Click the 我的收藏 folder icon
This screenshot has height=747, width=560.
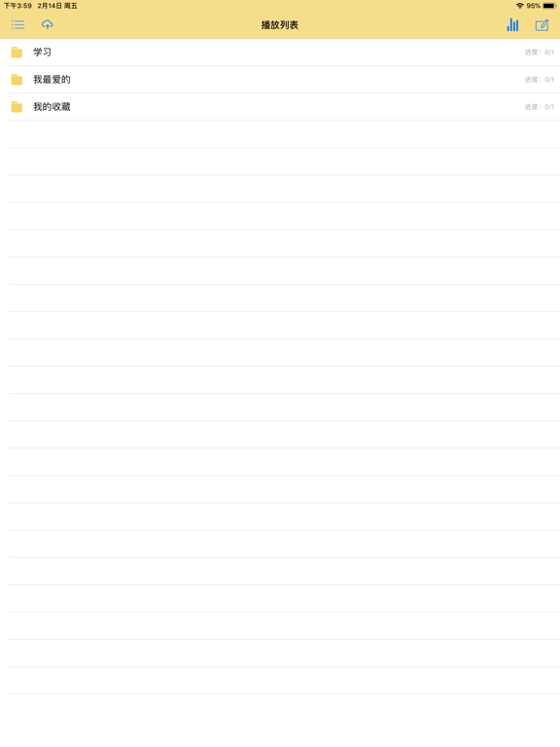tap(17, 106)
